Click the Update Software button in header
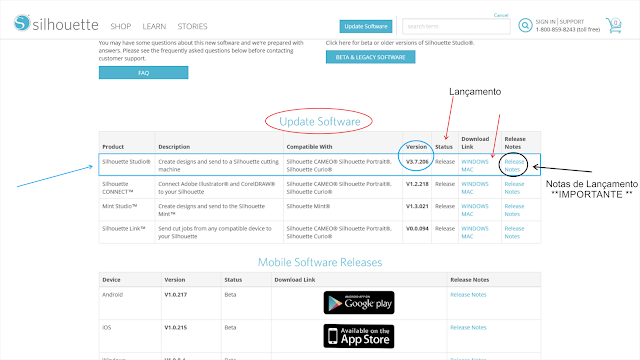The width and height of the screenshot is (640, 360). (x=366, y=27)
